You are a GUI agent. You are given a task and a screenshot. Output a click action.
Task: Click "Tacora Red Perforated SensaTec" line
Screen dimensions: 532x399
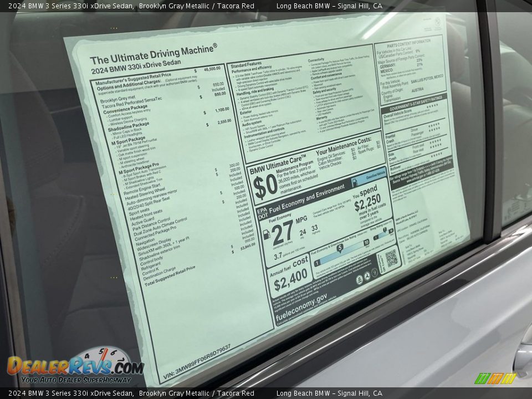(x=132, y=103)
